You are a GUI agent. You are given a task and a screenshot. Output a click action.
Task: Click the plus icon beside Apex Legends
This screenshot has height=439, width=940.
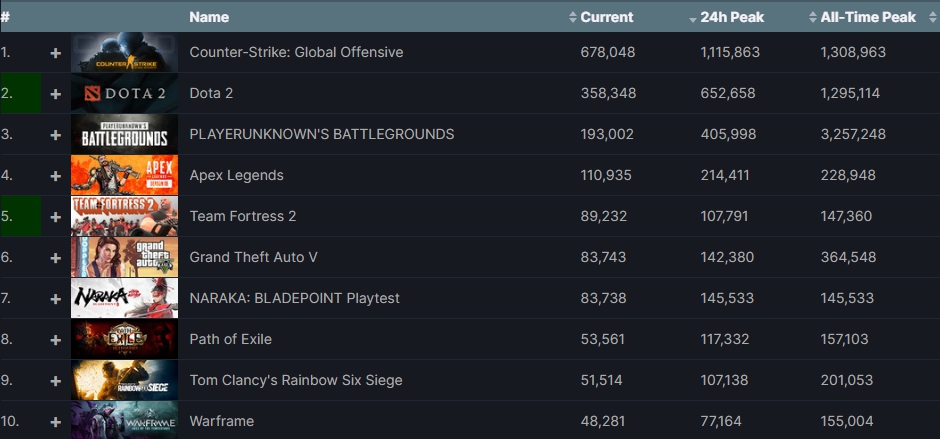tap(56, 175)
